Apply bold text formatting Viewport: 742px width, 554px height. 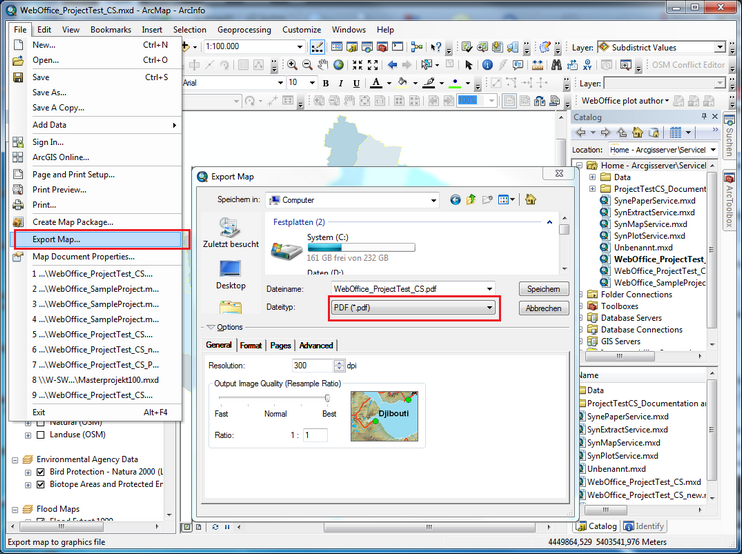(x=326, y=83)
